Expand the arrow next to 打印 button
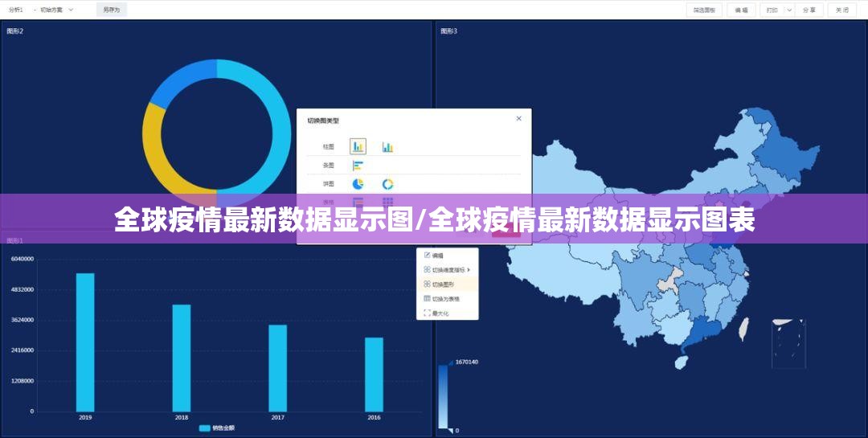This screenshot has width=868, height=438. click(x=788, y=10)
